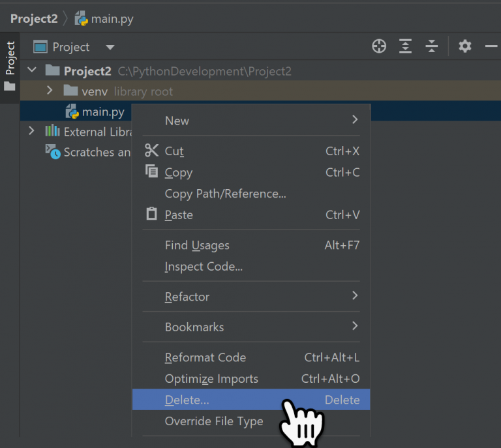Viewport: 501px width, 448px height.
Task: Click the Expand All icon in Project toolbar
Action: 406,46
